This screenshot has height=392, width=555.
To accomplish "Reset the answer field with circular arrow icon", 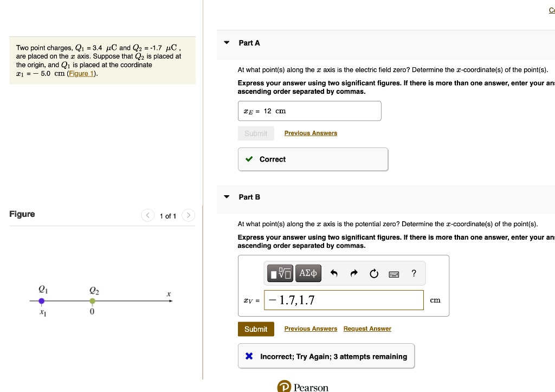I will pos(374,273).
